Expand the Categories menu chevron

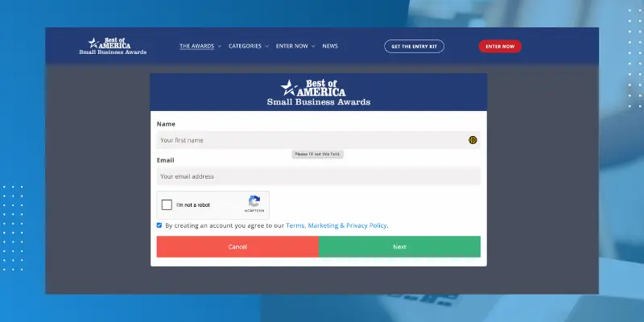pos(267,47)
